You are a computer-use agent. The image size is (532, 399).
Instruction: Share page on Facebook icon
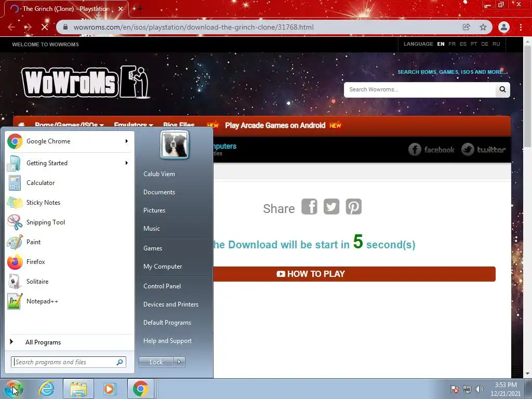(310, 207)
